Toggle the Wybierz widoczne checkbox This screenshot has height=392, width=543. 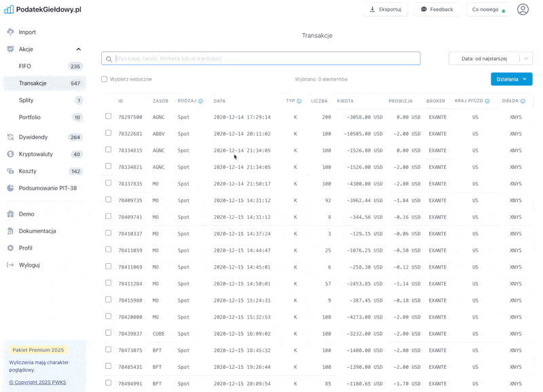(104, 79)
